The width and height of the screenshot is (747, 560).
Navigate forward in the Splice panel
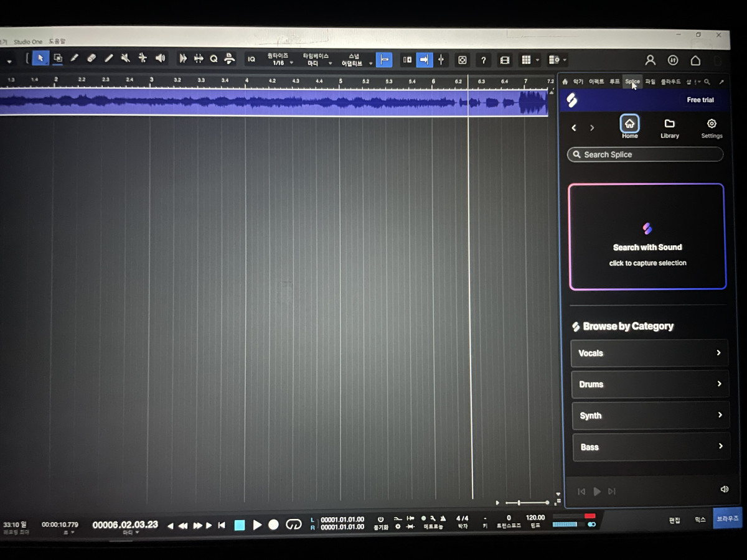[x=592, y=128]
